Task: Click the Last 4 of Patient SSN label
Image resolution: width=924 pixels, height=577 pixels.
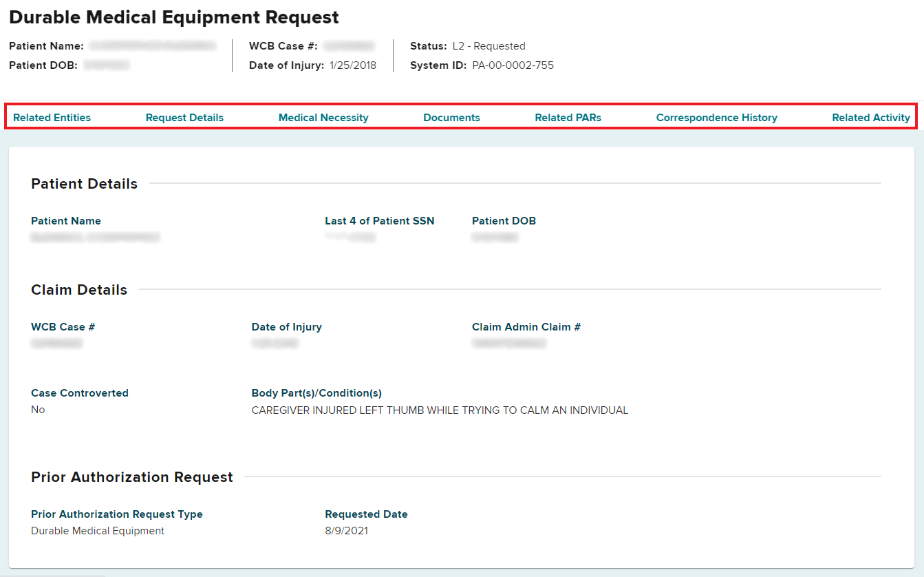Action: pyautogui.click(x=379, y=221)
